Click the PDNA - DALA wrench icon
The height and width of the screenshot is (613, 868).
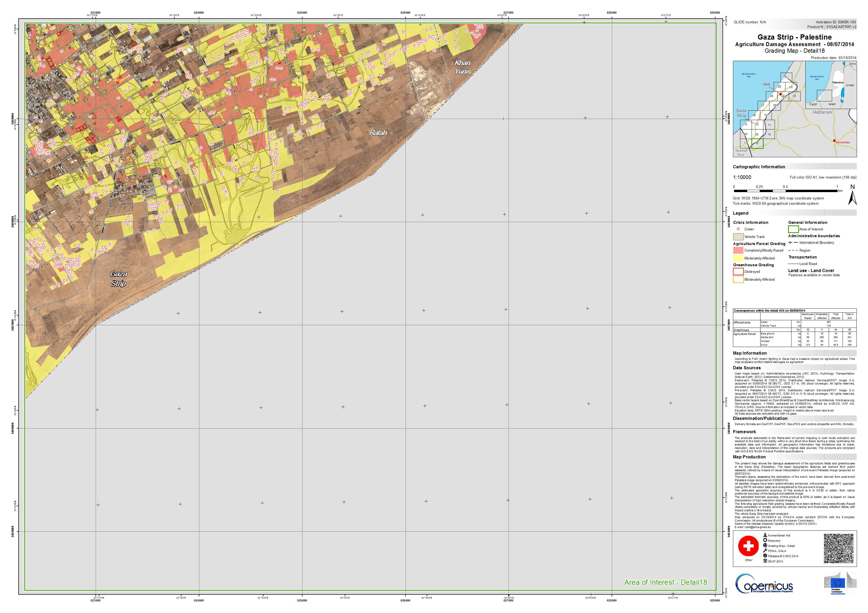(765, 551)
